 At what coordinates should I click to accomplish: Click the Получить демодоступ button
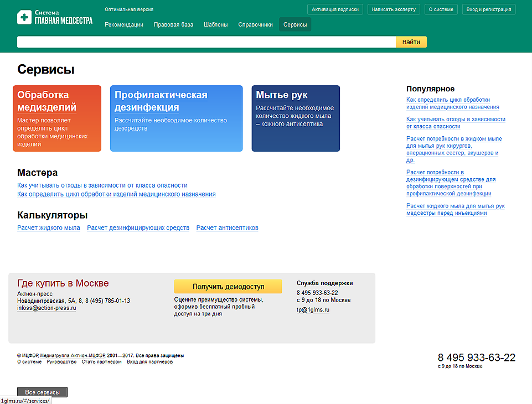(228, 287)
